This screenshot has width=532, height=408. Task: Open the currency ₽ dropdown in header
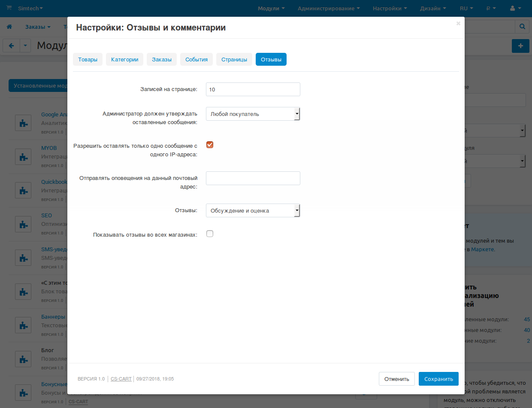(x=491, y=8)
